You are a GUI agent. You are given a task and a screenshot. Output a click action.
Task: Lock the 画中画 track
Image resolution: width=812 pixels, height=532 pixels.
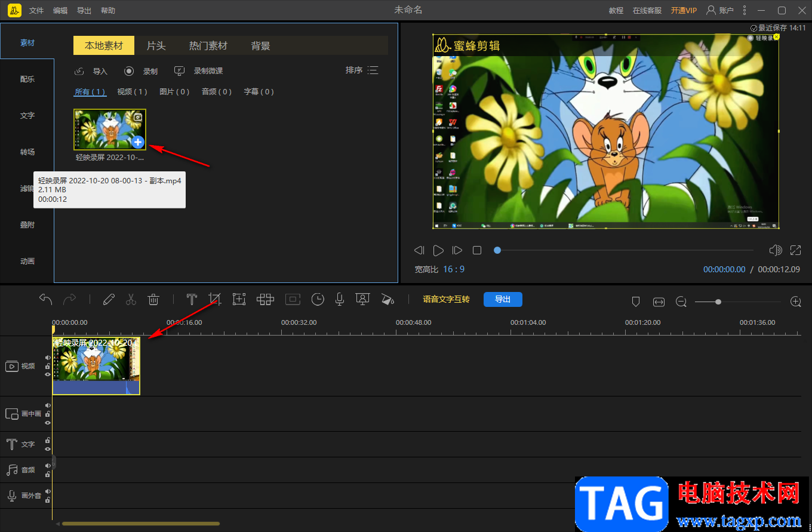click(x=48, y=414)
